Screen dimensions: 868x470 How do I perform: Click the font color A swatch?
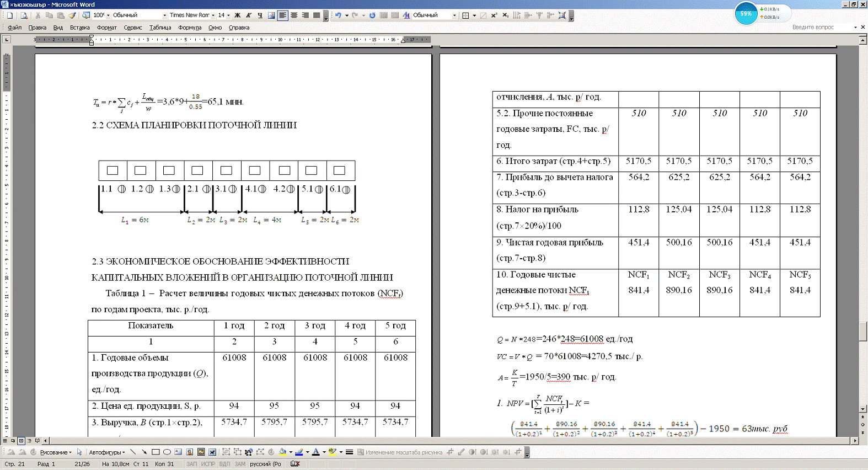315,452
